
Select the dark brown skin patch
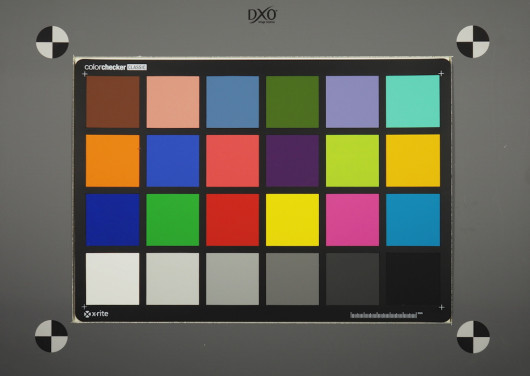click(113, 102)
